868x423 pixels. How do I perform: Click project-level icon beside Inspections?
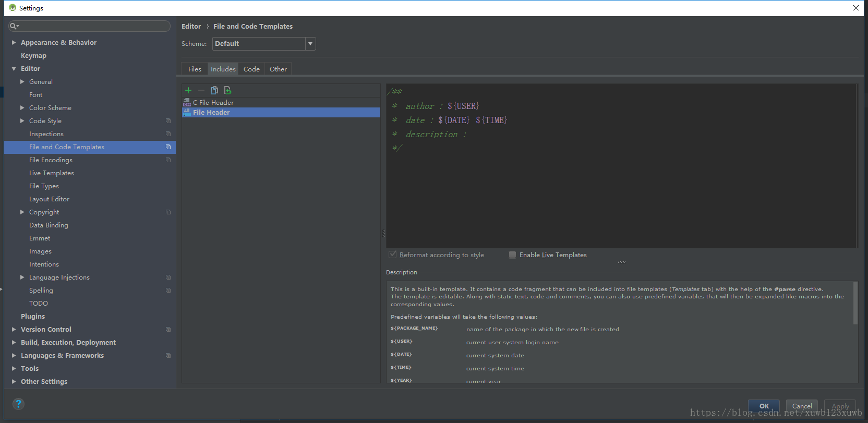pos(168,134)
